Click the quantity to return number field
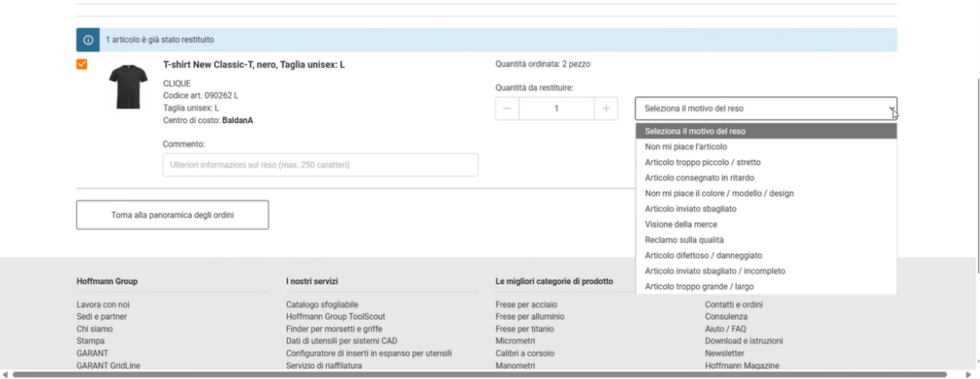The image size is (980, 379). tap(556, 108)
